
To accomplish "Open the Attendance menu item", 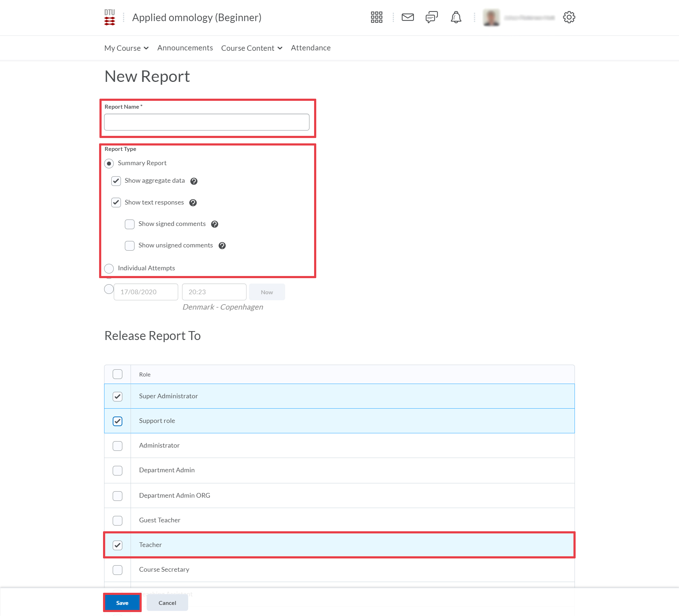I will pos(311,48).
